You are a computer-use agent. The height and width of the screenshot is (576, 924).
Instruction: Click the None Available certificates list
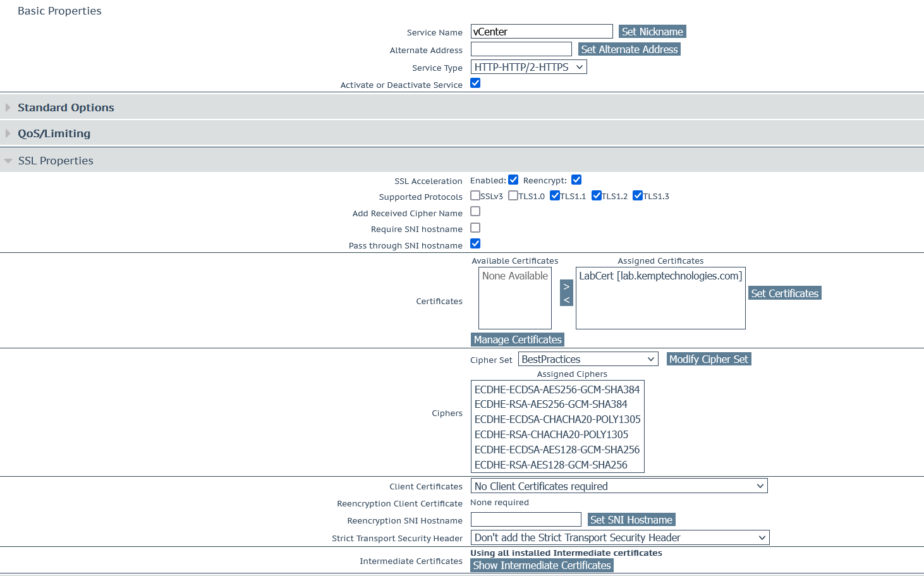pyautogui.click(x=515, y=298)
